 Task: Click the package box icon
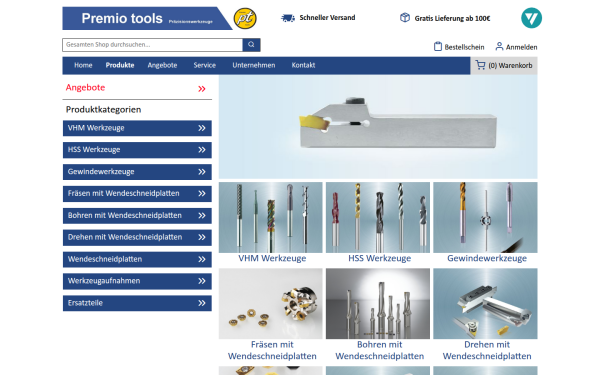[404, 18]
